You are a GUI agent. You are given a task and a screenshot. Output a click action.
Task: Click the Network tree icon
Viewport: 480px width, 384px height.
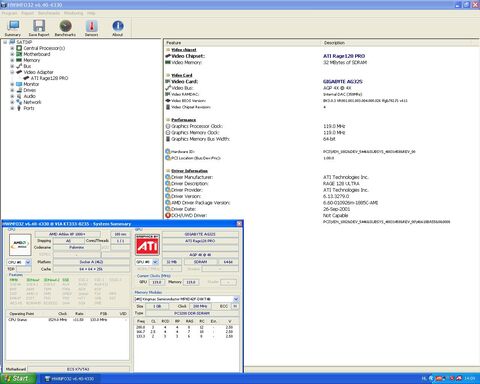click(19, 102)
